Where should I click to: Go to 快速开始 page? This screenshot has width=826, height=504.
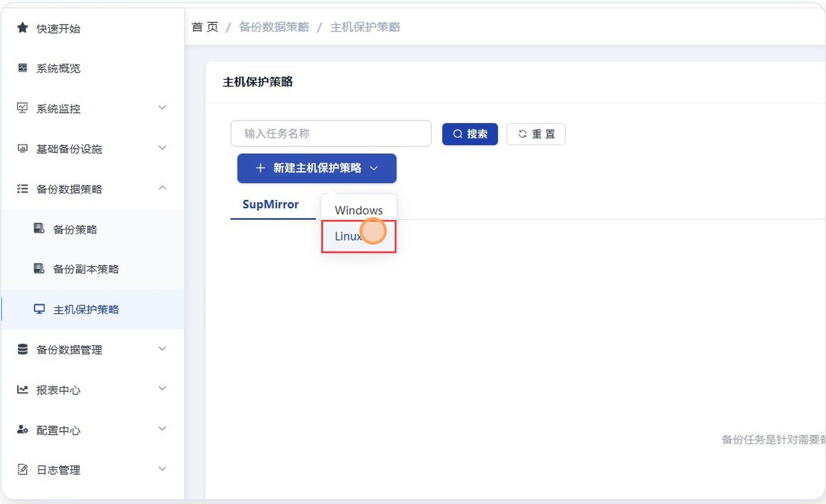pyautogui.click(x=58, y=28)
